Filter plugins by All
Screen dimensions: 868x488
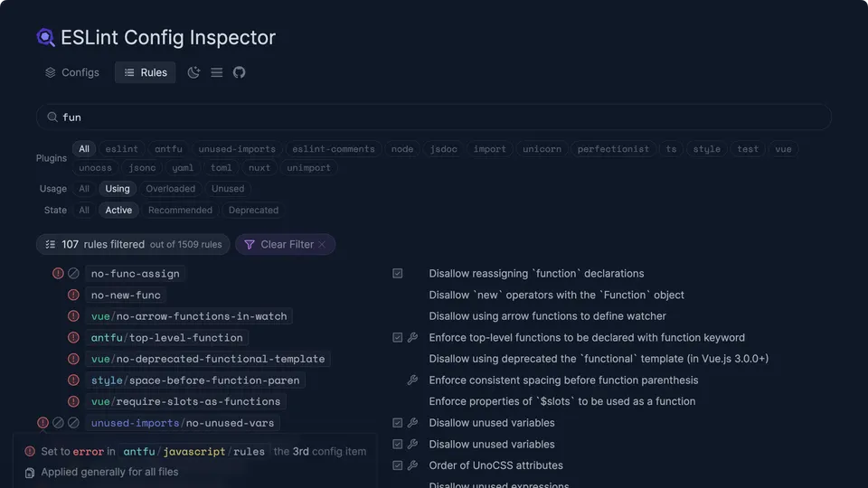(x=83, y=149)
